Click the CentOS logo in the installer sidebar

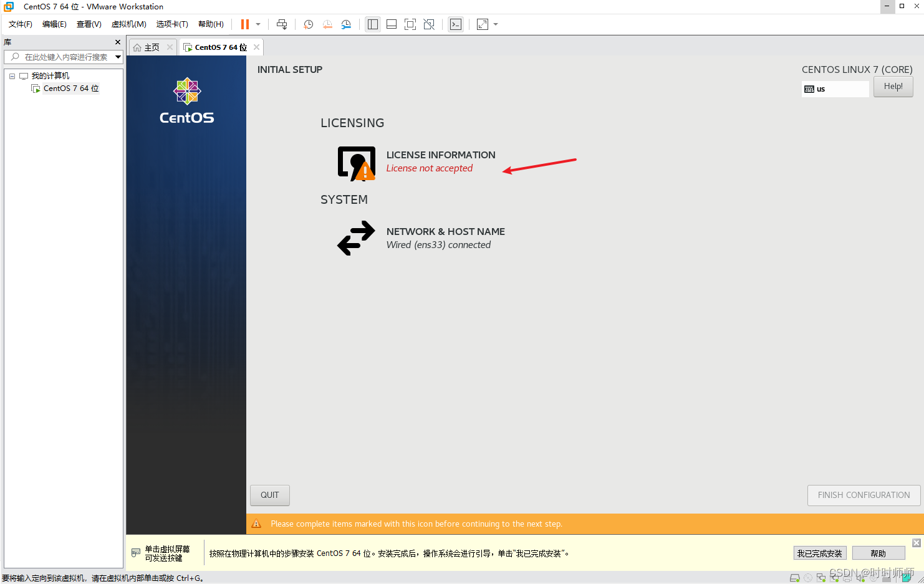[x=186, y=101]
